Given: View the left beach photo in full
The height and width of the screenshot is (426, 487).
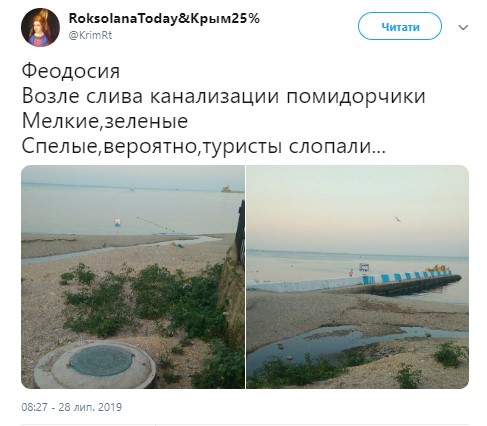Looking at the screenshot, I should pyautogui.click(x=133, y=277).
